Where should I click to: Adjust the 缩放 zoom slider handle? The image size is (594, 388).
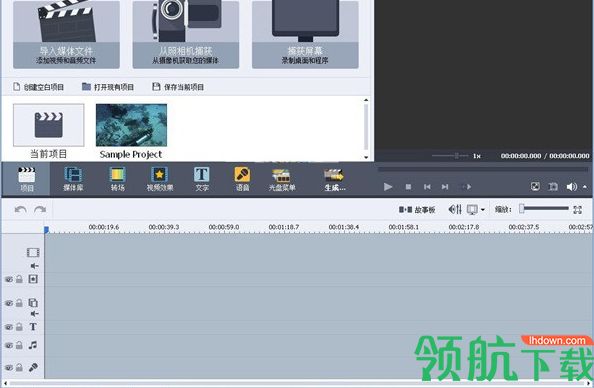pyautogui.click(x=522, y=208)
